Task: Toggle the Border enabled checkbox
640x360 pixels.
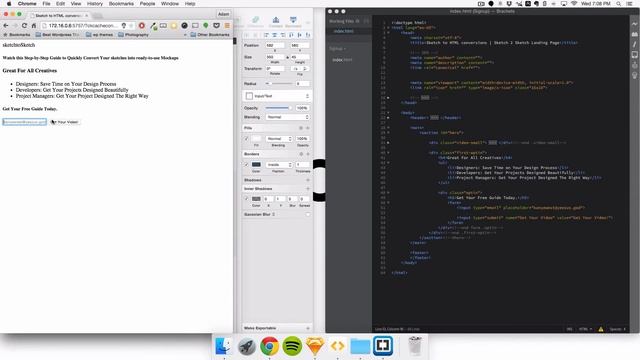Action: tap(246, 164)
